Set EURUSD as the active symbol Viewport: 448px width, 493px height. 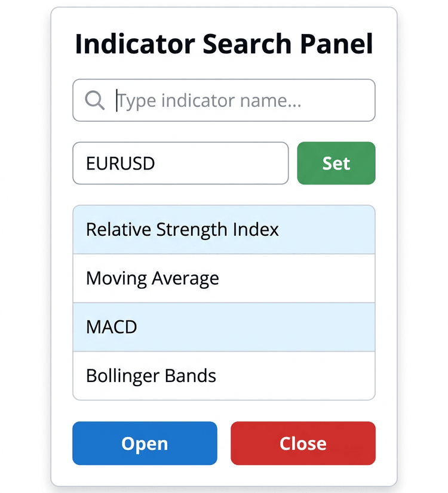(x=336, y=163)
